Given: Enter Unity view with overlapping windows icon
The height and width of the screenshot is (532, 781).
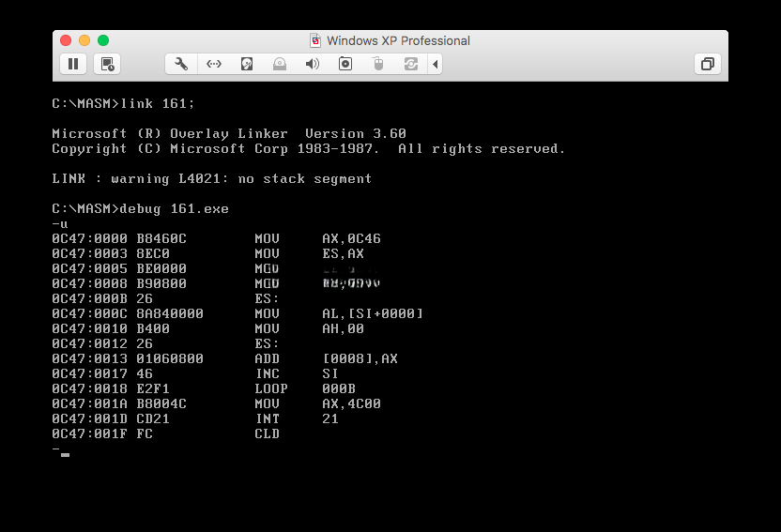Looking at the screenshot, I should click(707, 64).
